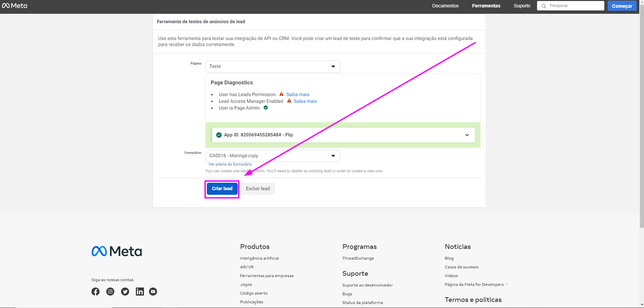
Task: Open Suporte ao desenvolvedor footer link
Action: (368, 285)
